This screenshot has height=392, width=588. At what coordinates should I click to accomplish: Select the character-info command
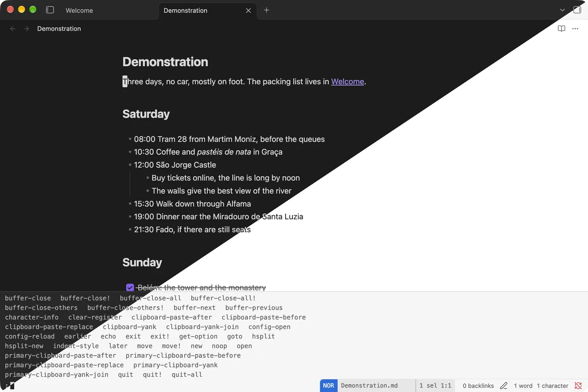32,317
